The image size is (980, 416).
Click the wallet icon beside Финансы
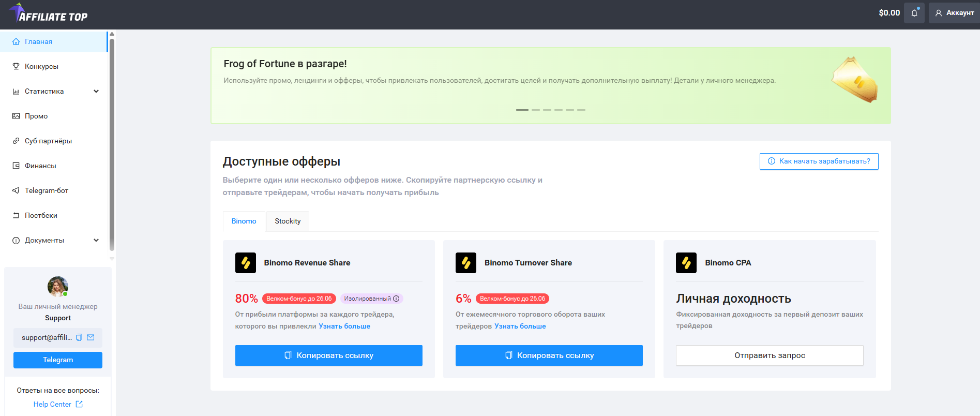[16, 166]
